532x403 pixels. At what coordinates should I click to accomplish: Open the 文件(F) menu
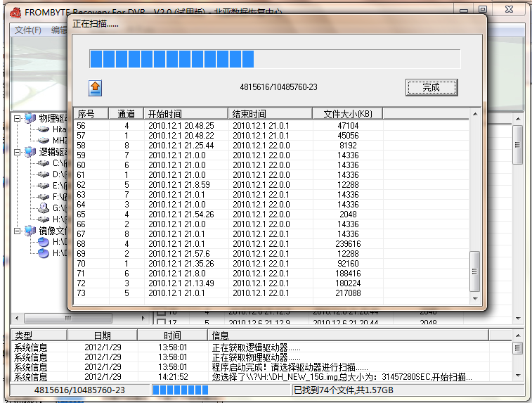[x=28, y=30]
